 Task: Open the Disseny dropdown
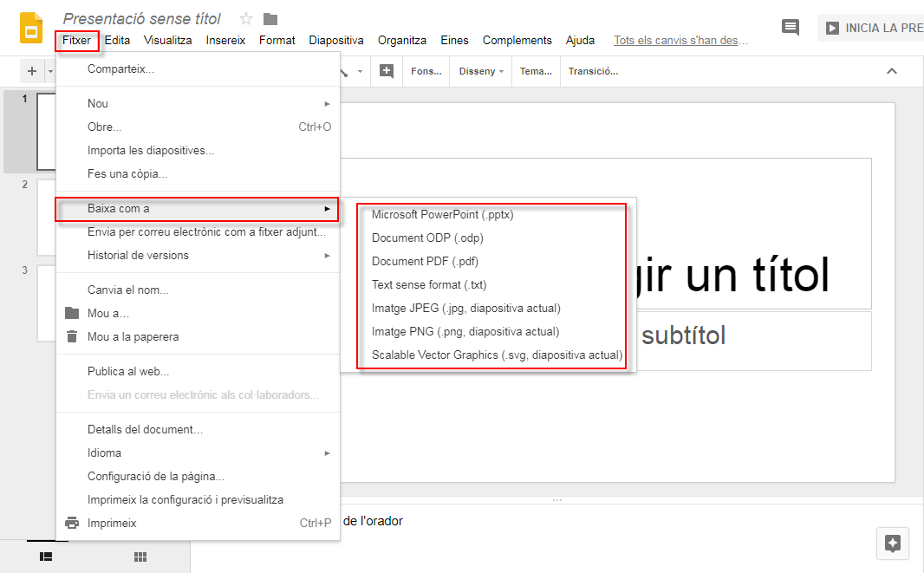point(481,71)
